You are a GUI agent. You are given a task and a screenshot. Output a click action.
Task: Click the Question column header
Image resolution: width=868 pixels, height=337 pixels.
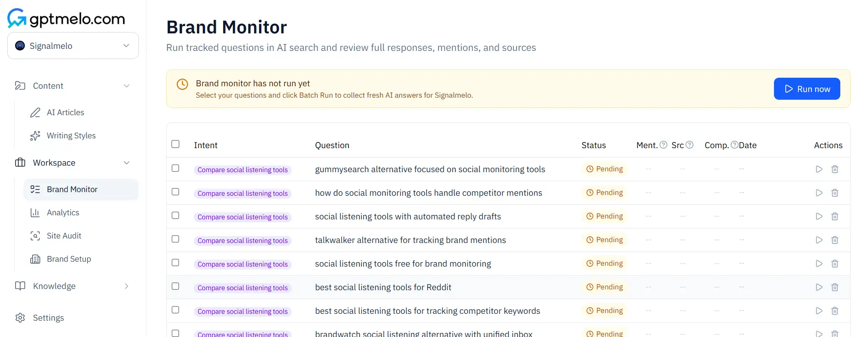click(x=332, y=145)
